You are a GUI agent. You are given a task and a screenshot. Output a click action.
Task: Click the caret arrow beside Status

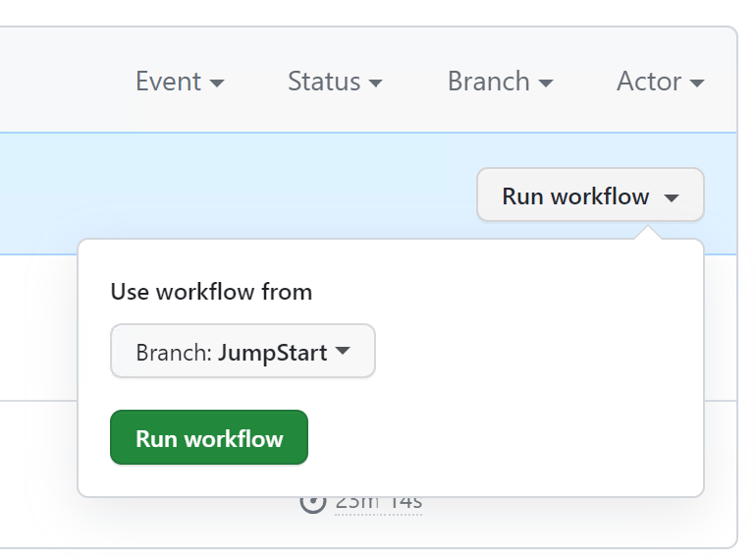(375, 84)
